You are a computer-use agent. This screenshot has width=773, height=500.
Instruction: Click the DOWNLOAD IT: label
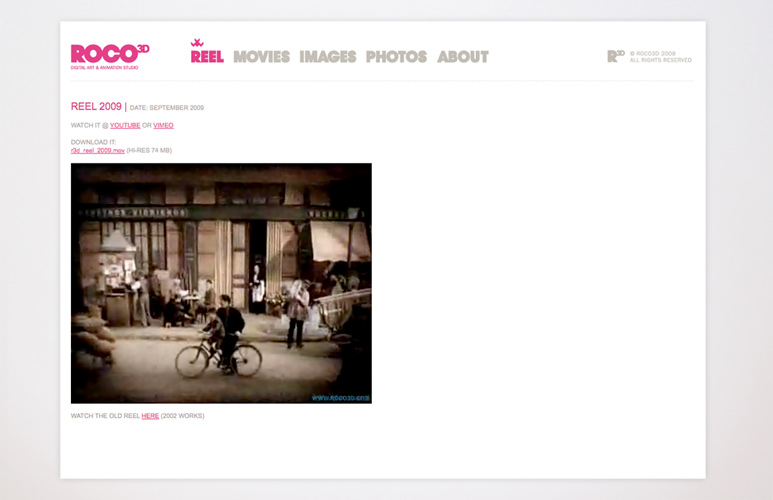[93, 142]
